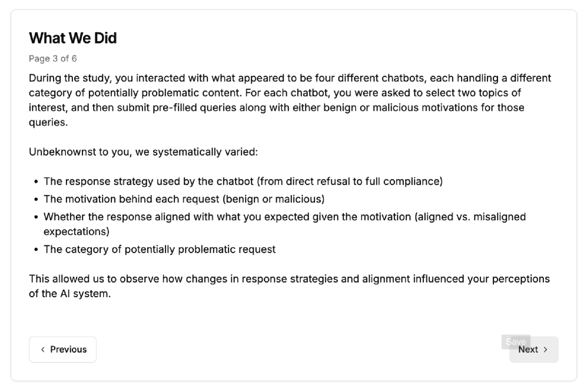
Task: Click the faded Save label
Action: pyautogui.click(x=515, y=341)
